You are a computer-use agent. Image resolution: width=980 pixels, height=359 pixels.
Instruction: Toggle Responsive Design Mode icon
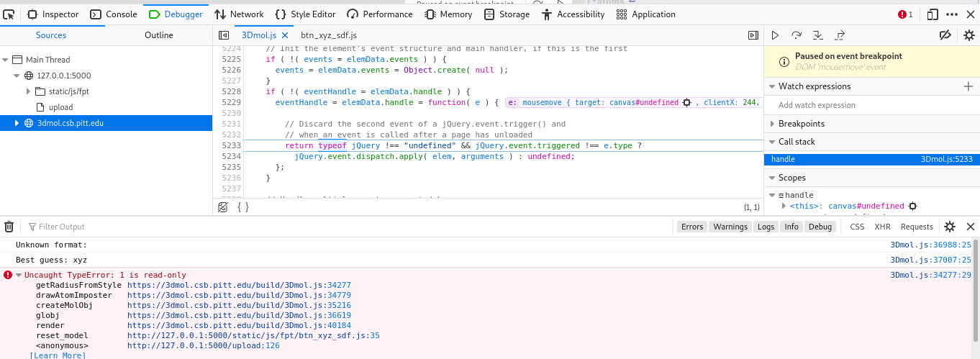[x=933, y=14]
